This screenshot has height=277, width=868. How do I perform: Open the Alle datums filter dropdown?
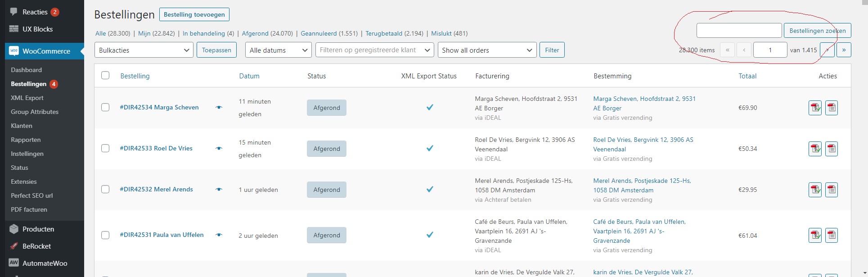tap(278, 50)
